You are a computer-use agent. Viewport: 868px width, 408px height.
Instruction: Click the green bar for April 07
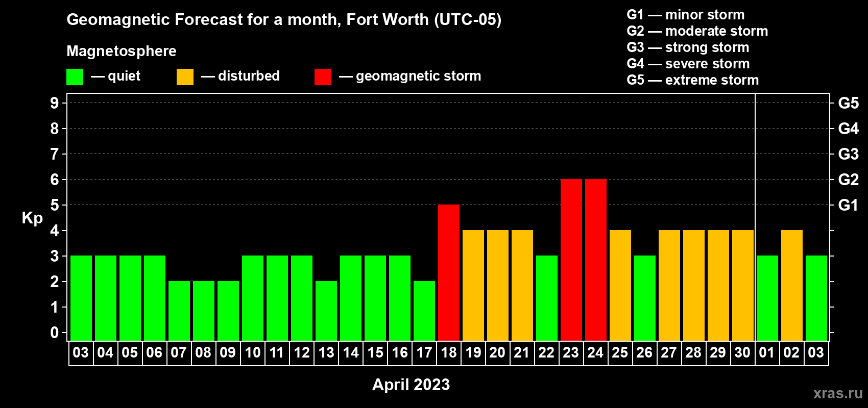coord(179,311)
